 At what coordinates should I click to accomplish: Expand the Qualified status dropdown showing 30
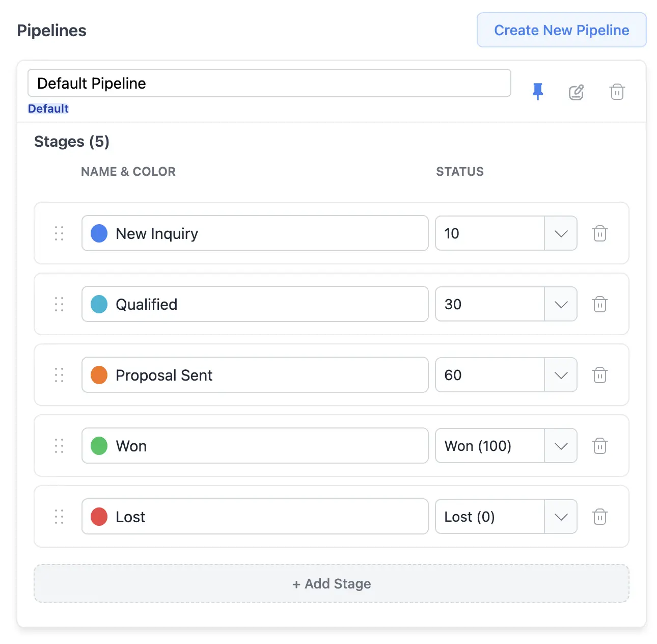tap(506, 304)
